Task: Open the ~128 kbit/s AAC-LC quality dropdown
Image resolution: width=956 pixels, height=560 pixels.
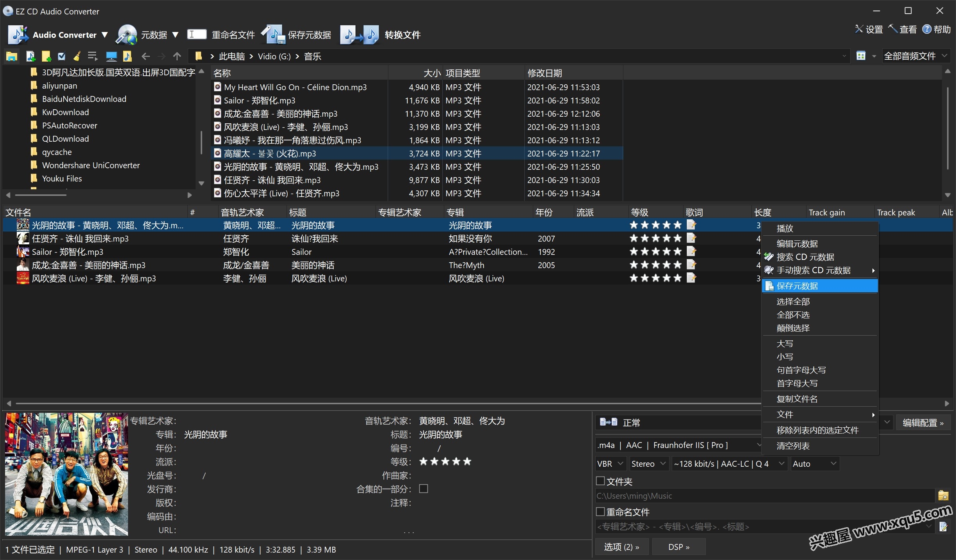Action: (729, 464)
